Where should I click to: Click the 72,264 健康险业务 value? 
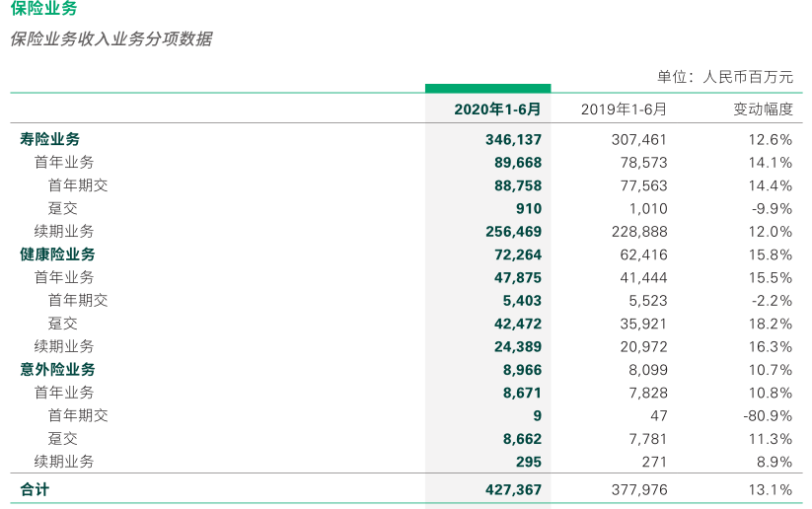tap(518, 254)
